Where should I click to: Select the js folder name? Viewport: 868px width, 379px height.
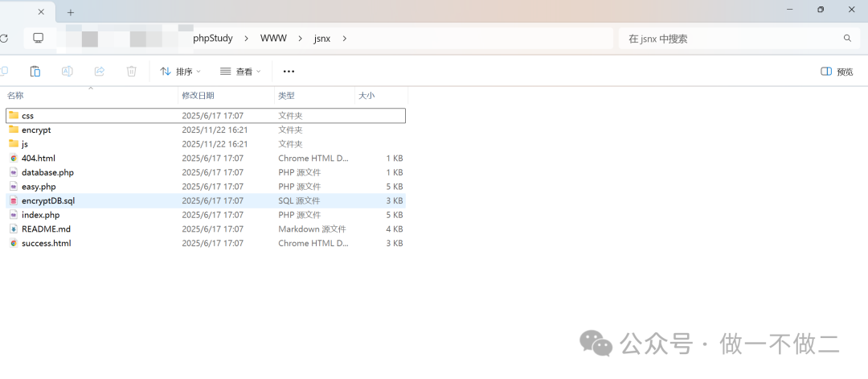[25, 144]
